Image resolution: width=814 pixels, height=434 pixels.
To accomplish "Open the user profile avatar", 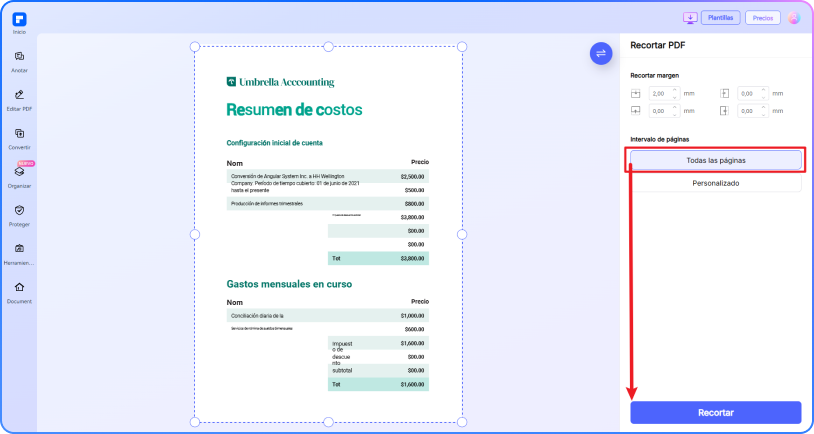I will (794, 18).
